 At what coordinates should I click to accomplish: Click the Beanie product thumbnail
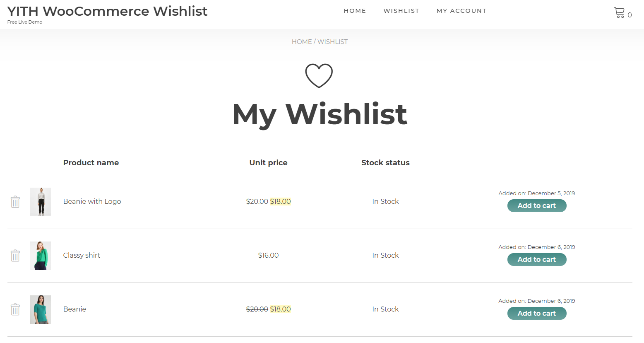(x=40, y=309)
